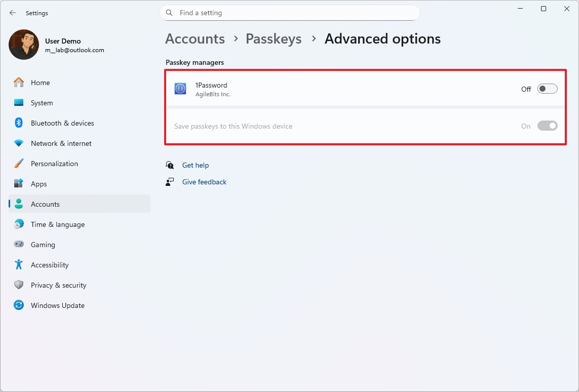Open the Get help link

(196, 165)
